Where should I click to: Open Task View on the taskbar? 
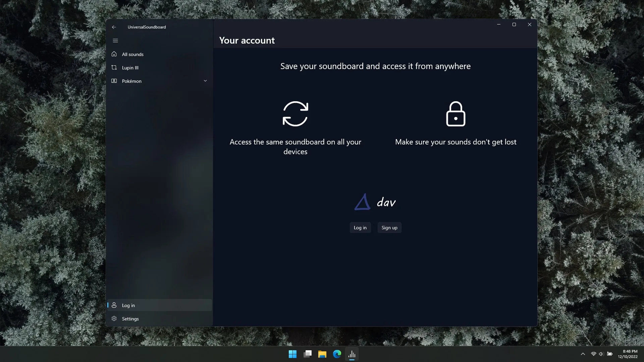(308, 354)
